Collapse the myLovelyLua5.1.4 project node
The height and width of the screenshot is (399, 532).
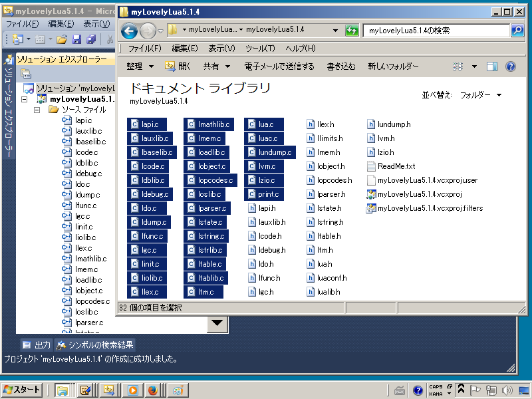pyautogui.click(x=24, y=99)
